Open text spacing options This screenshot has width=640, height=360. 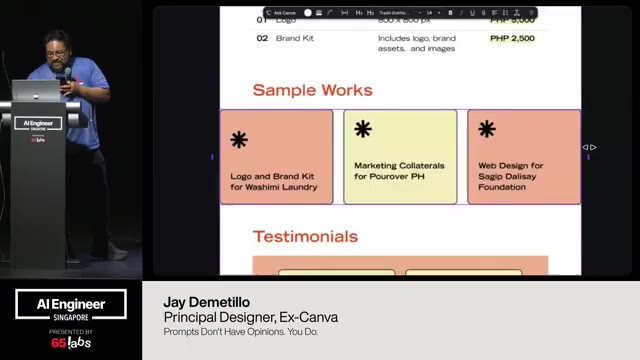tap(517, 13)
